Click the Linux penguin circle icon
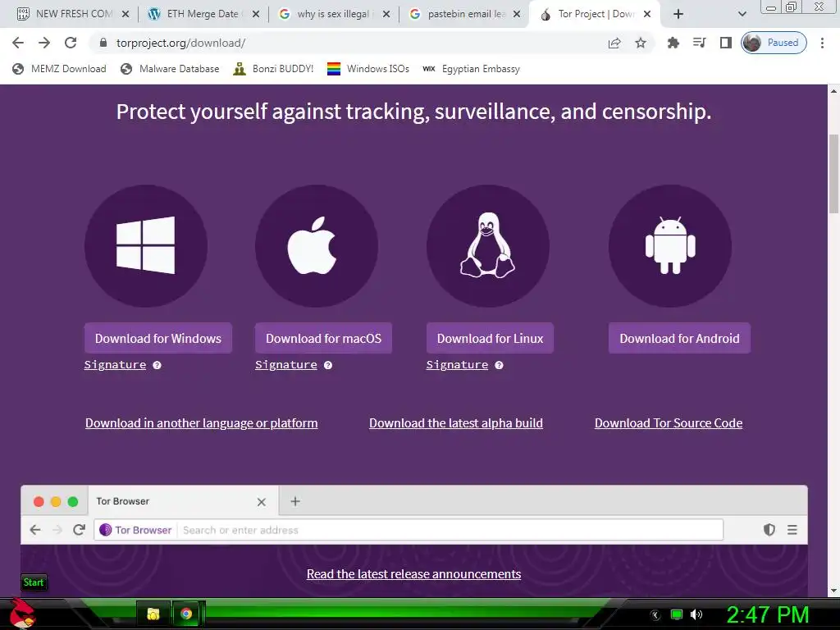 488,246
